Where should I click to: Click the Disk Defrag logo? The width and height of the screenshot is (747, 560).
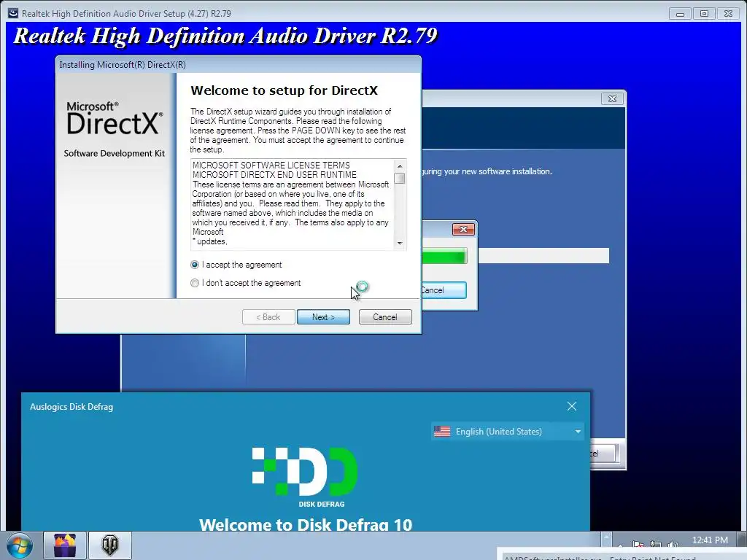click(305, 477)
